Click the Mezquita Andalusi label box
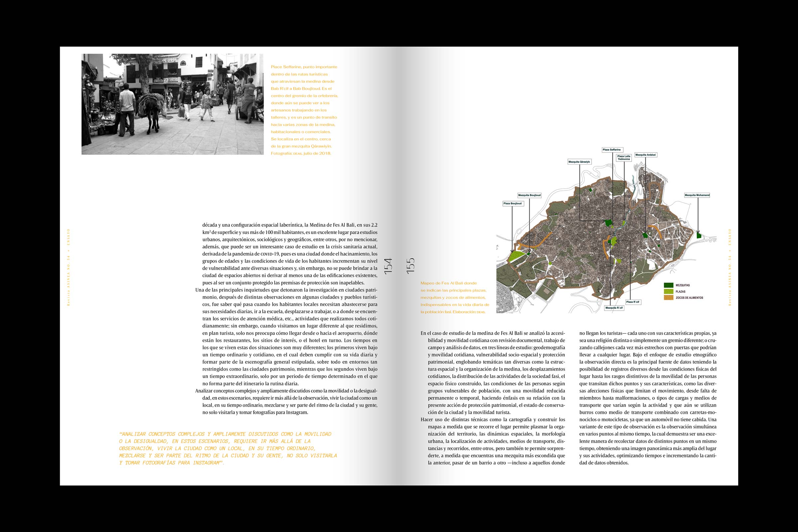The image size is (798, 532). (x=646, y=155)
